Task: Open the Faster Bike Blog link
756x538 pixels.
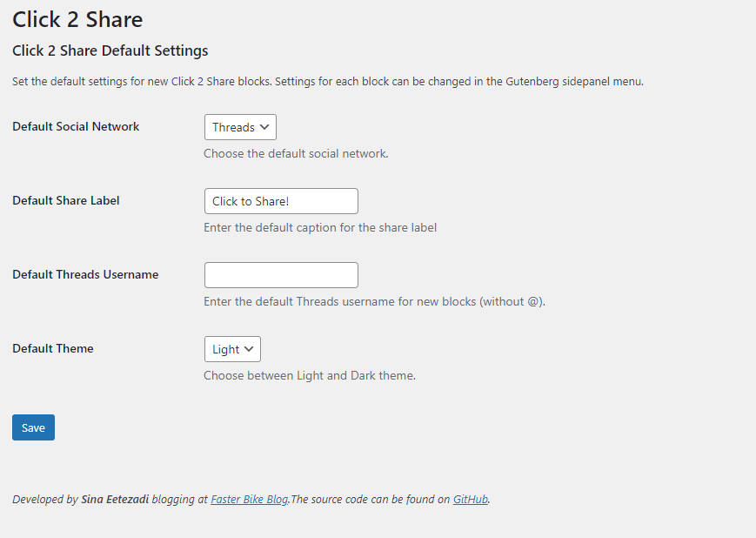Action: (x=250, y=500)
